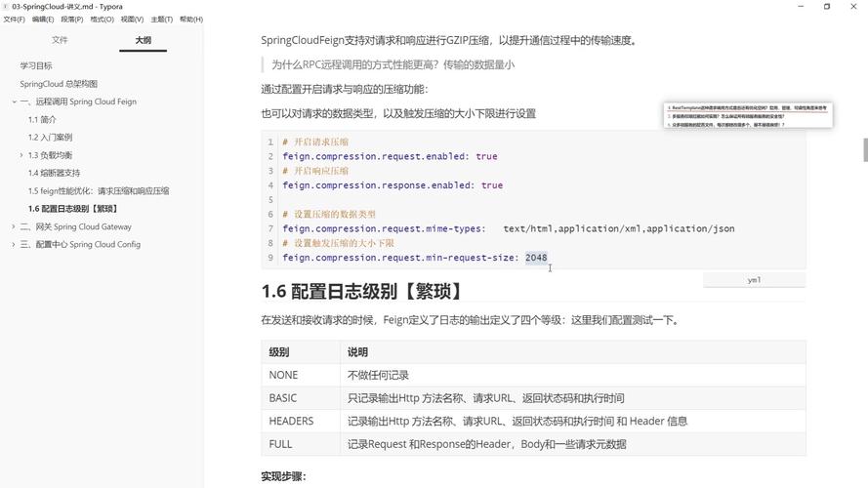
Task: Click the feign.compression.request.enabled line
Action: [390, 156]
